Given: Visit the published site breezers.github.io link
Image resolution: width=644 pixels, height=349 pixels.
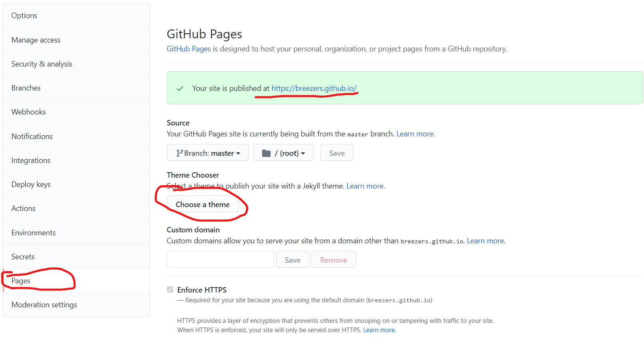Looking at the screenshot, I should (x=314, y=88).
